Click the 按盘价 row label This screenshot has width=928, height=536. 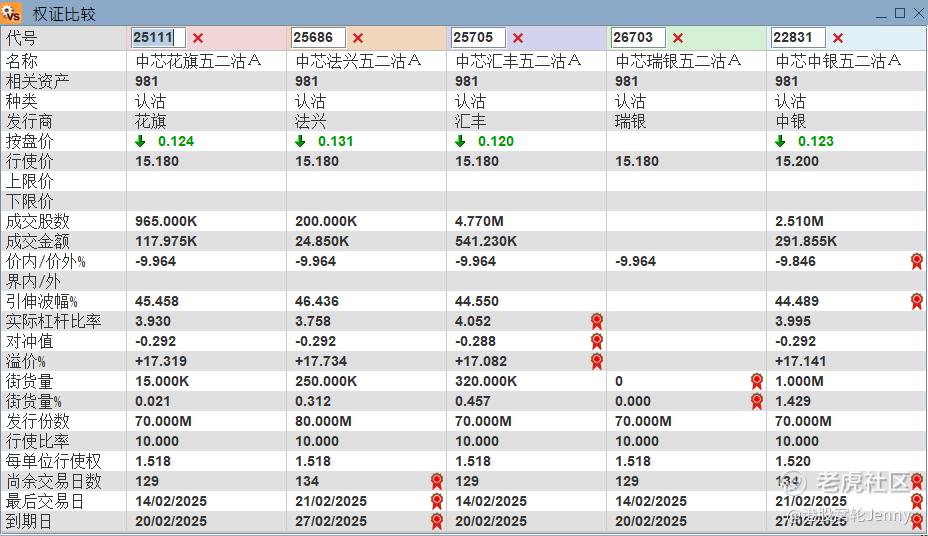click(x=30, y=141)
